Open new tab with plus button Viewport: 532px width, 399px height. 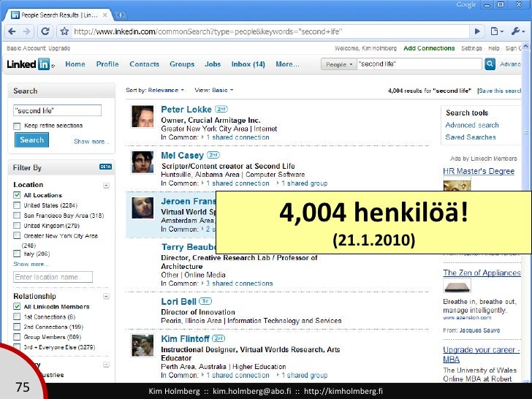(120, 15)
